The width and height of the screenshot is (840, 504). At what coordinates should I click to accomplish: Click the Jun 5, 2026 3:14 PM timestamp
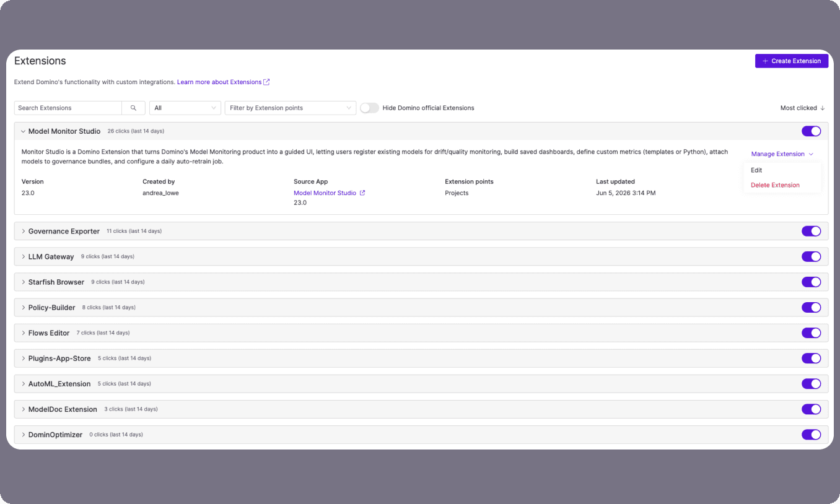[626, 193]
